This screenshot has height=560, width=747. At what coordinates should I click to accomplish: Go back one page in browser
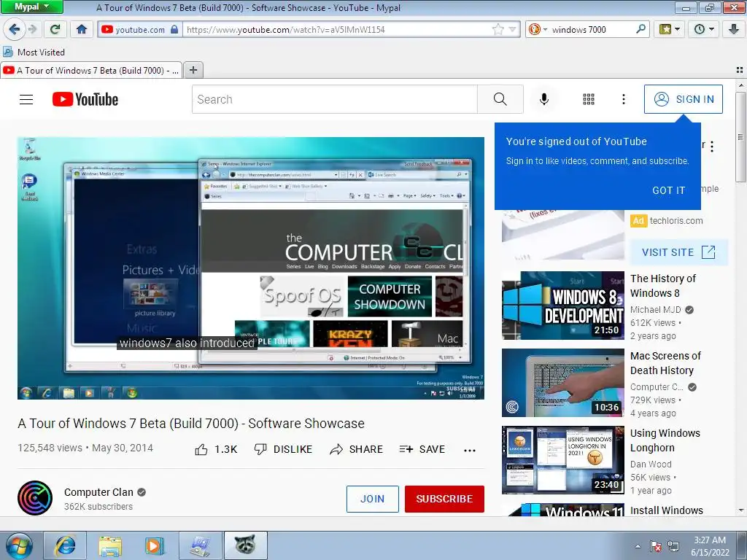pos(14,29)
